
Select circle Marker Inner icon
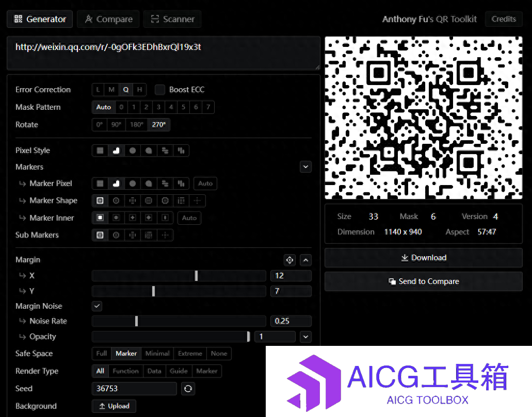pos(116,218)
